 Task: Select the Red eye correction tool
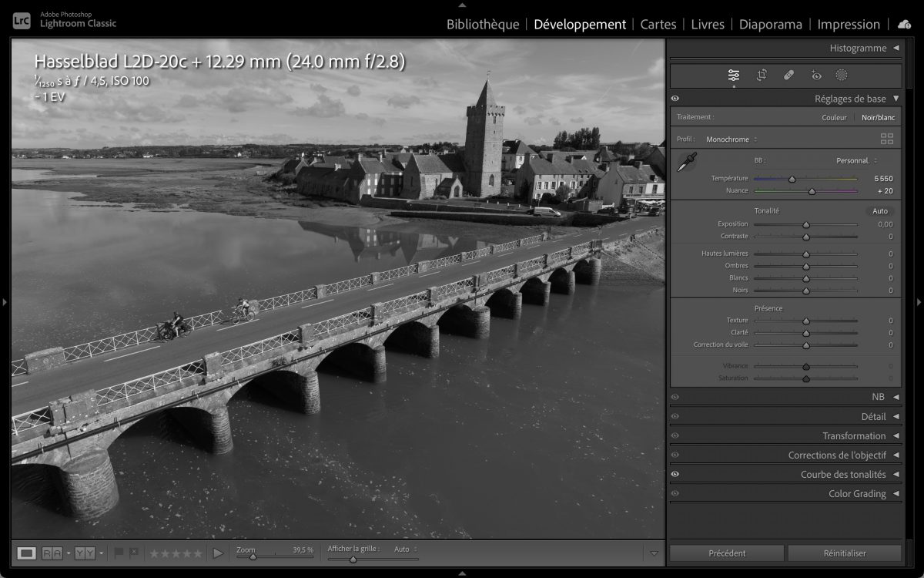point(816,76)
